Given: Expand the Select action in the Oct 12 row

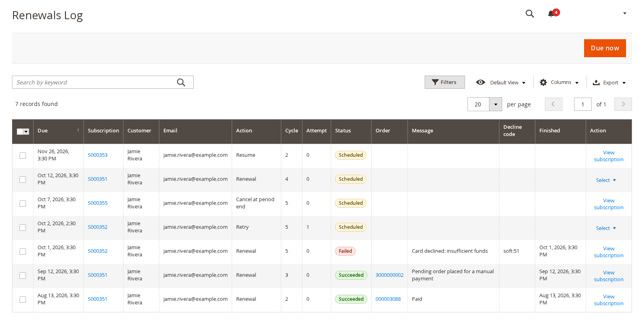Looking at the screenshot, I should pyautogui.click(x=606, y=180).
